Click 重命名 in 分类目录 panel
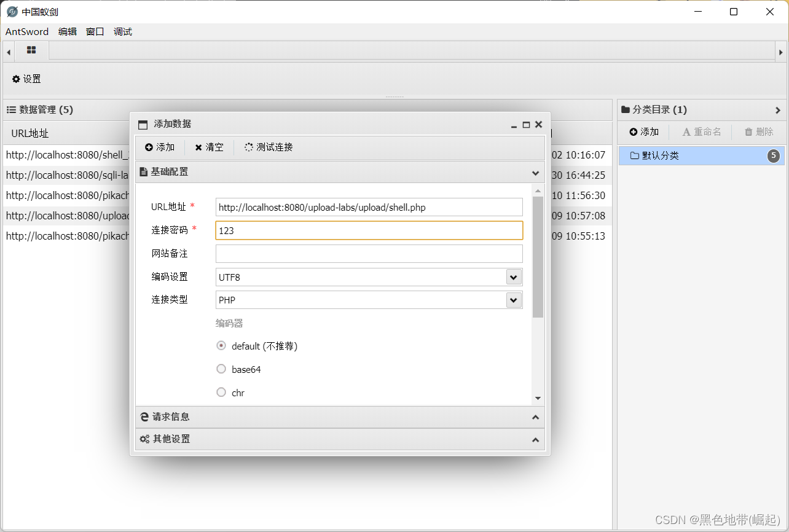The image size is (789, 532). (702, 131)
